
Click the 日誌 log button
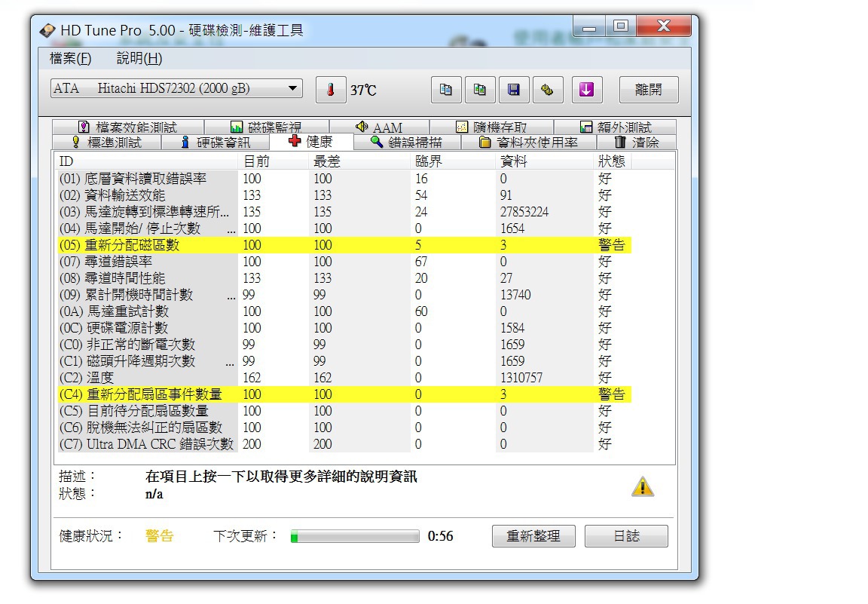click(627, 536)
